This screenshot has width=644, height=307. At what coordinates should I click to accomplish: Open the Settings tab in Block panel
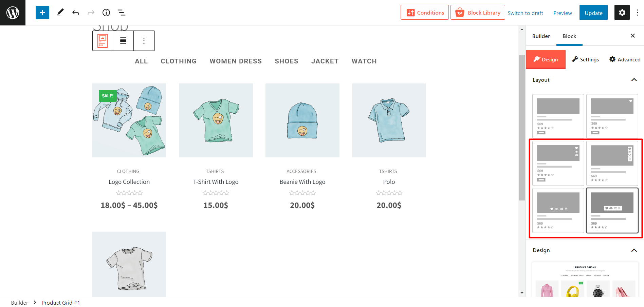(585, 59)
